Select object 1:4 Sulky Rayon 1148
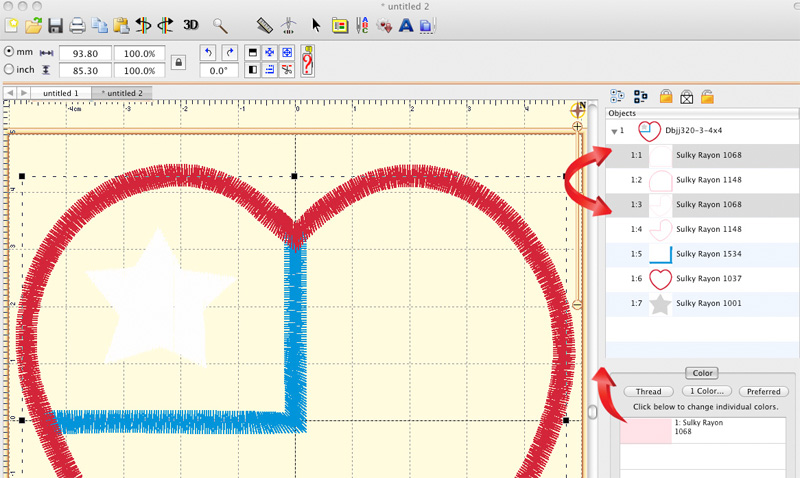The height and width of the screenshot is (478, 800). click(x=702, y=230)
